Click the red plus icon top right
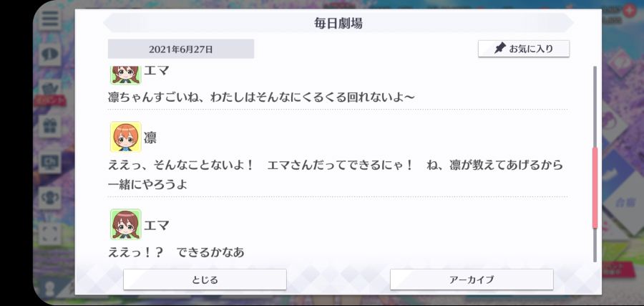The width and height of the screenshot is (644, 306). click(629, 11)
